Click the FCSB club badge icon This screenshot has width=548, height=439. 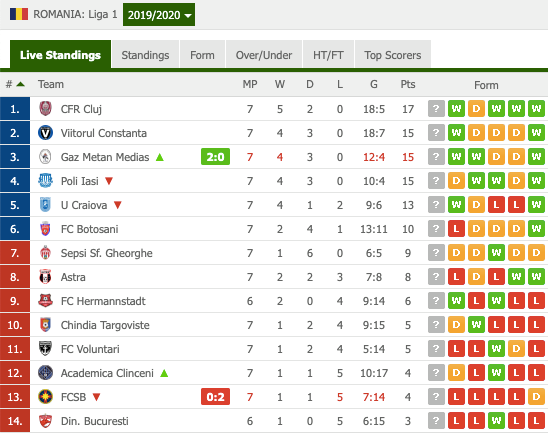45,397
